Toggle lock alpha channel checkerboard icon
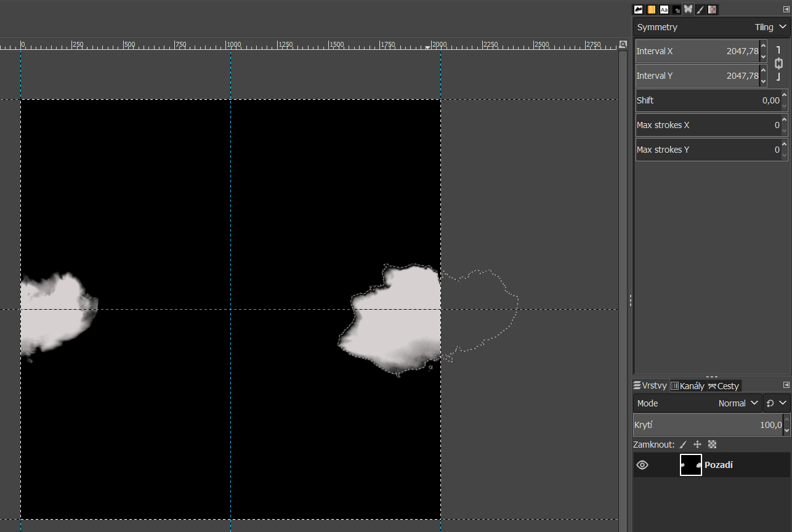 [712, 445]
